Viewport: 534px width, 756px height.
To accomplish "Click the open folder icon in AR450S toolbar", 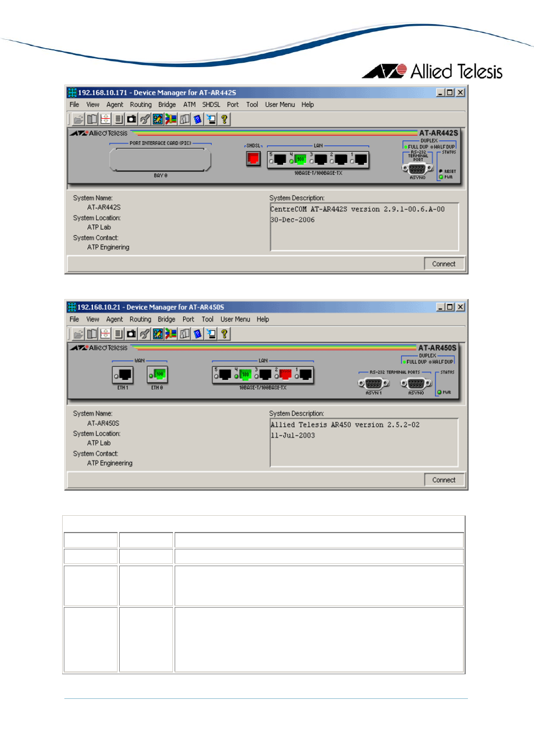I will tap(78, 334).
